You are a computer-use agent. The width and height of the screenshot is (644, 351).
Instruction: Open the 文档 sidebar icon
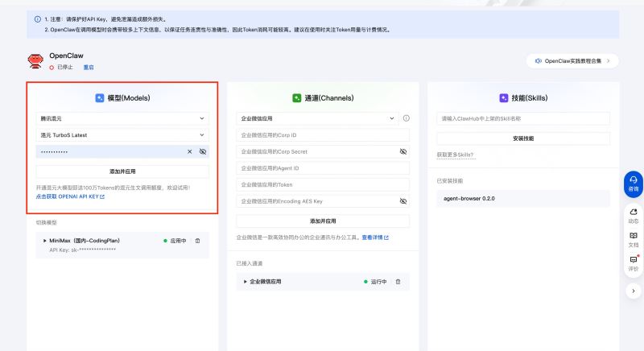tap(634, 240)
